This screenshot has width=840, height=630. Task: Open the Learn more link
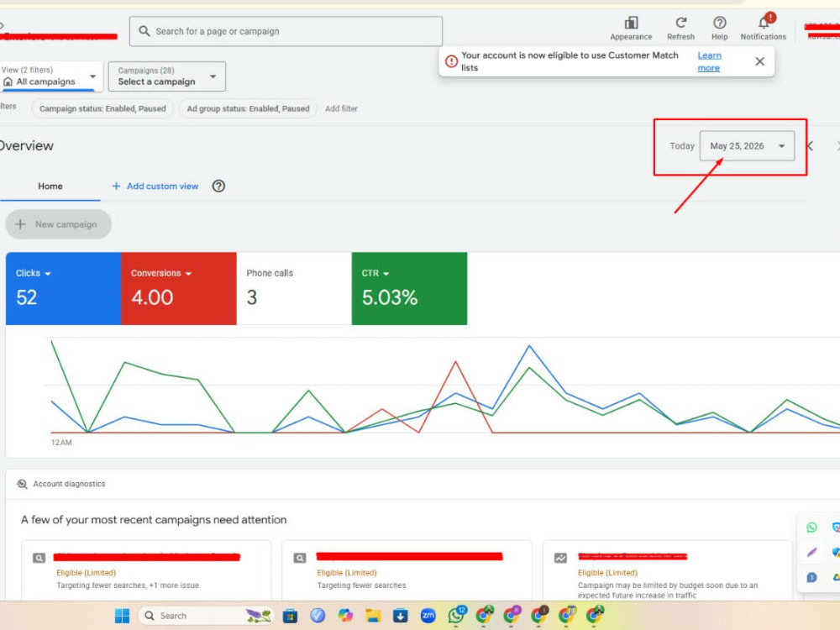(x=709, y=61)
